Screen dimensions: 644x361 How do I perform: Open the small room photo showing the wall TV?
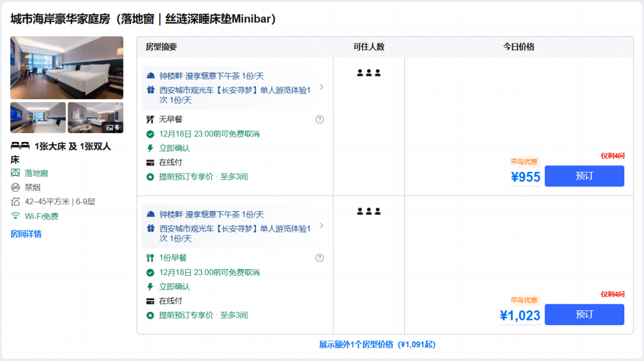38,118
